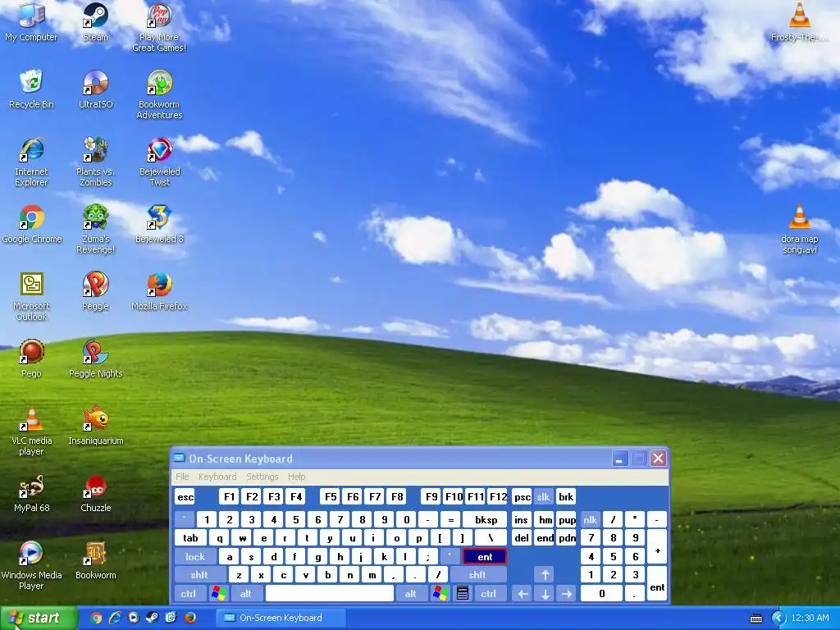
Task: Select the Recycle Bin icon
Action: [31, 89]
